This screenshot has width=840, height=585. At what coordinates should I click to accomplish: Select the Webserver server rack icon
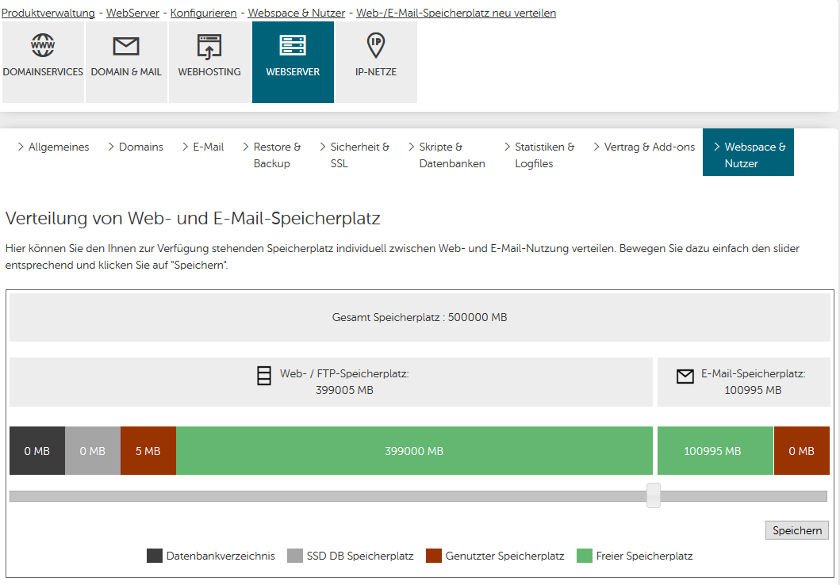292,45
